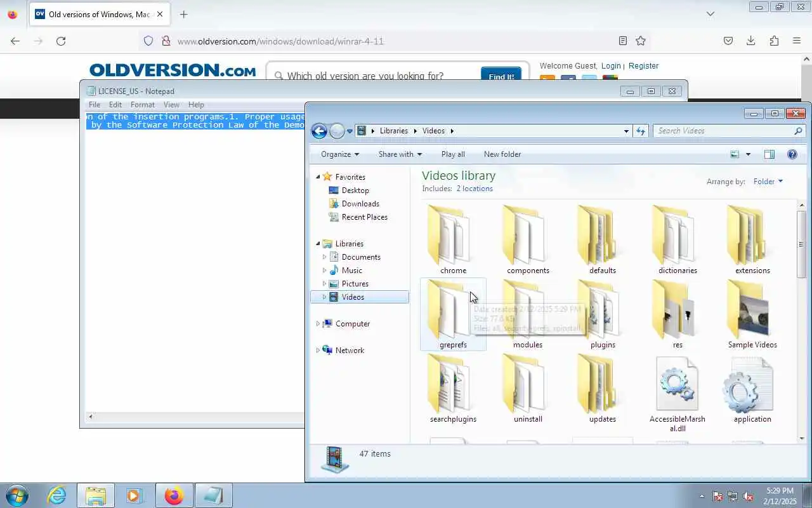
Task: Expand the Music library tree node
Action: tap(324, 271)
